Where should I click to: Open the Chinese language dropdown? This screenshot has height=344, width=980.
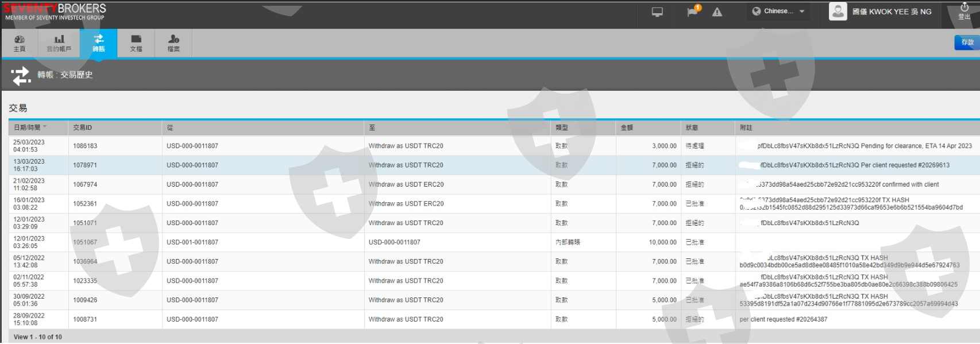(x=778, y=11)
